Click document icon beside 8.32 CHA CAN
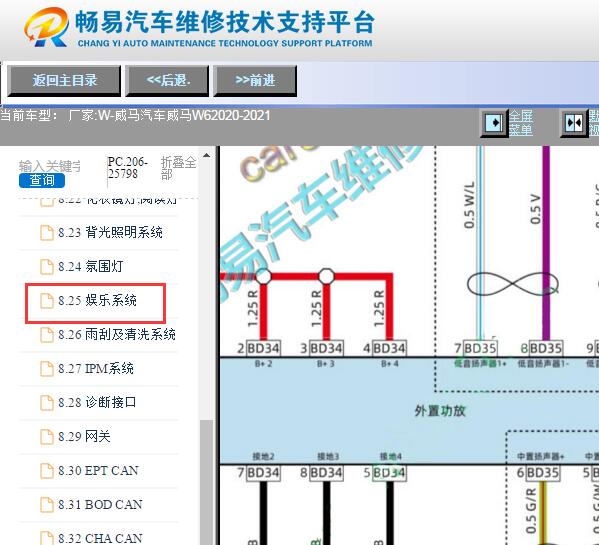 pos(47,538)
